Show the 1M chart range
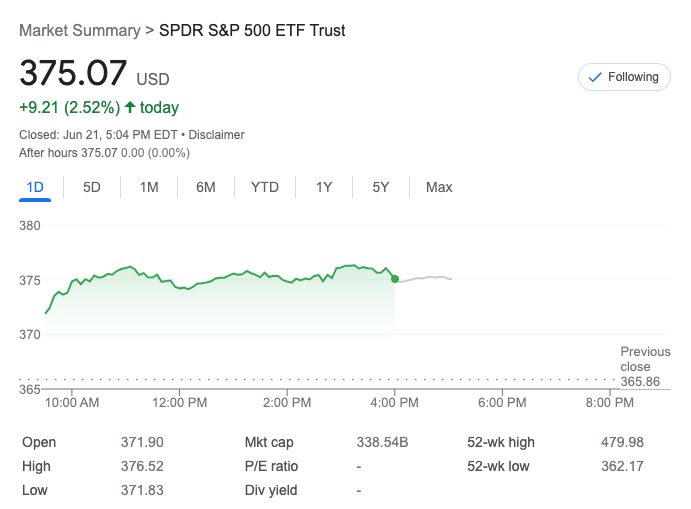 149,187
